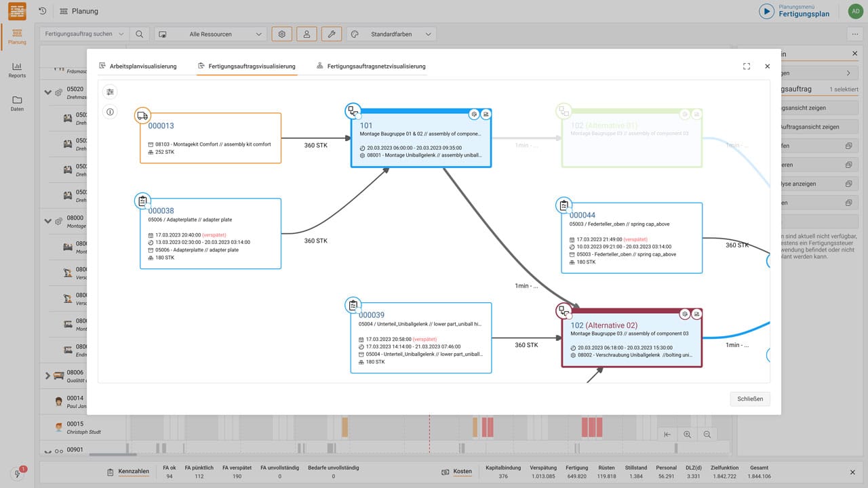Open the three-dots overflow menu
Viewport: 868px width, 488px height.
pyautogui.click(x=854, y=34)
